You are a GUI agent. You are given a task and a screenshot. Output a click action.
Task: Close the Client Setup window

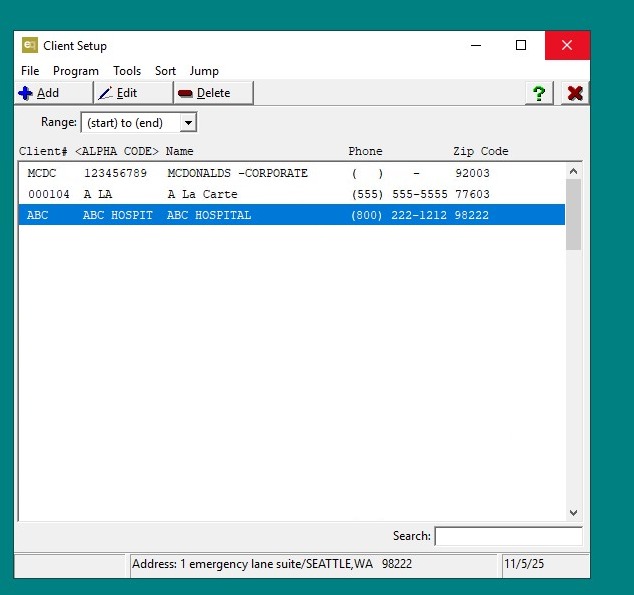567,45
